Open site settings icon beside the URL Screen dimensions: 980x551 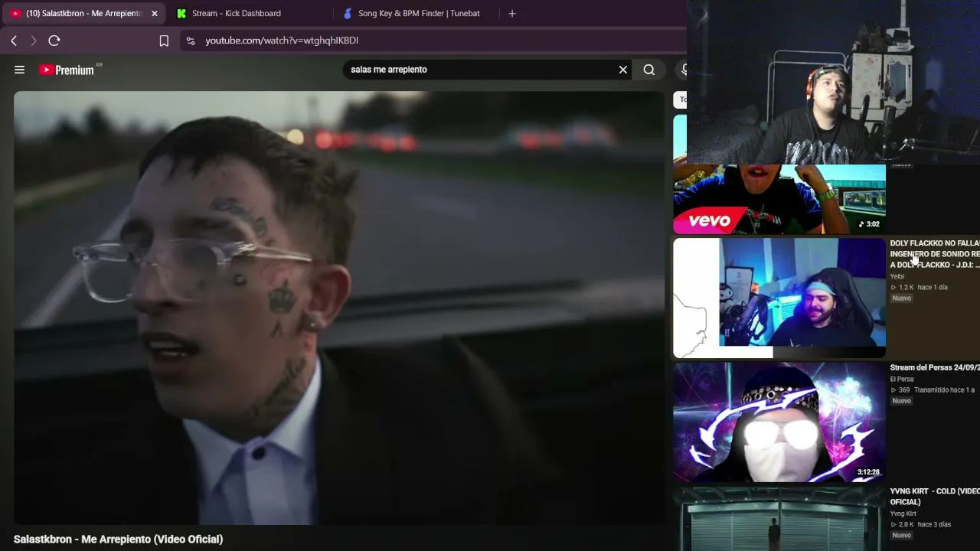pos(191,41)
